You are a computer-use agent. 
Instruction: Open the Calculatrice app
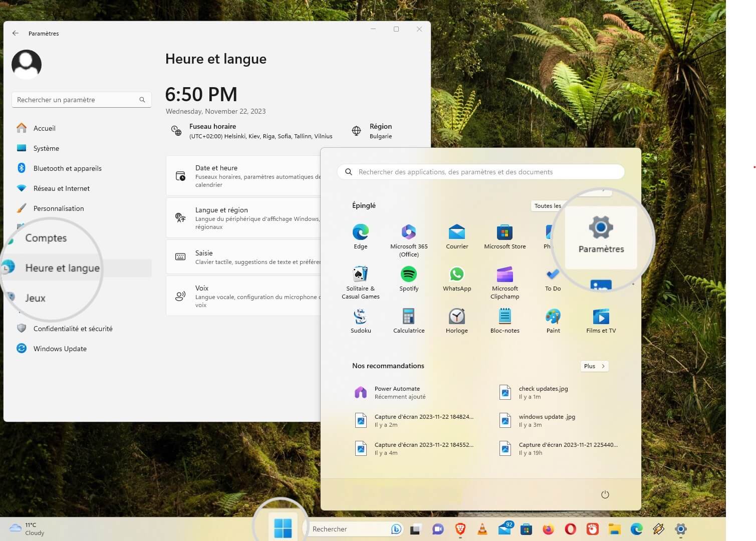(409, 321)
